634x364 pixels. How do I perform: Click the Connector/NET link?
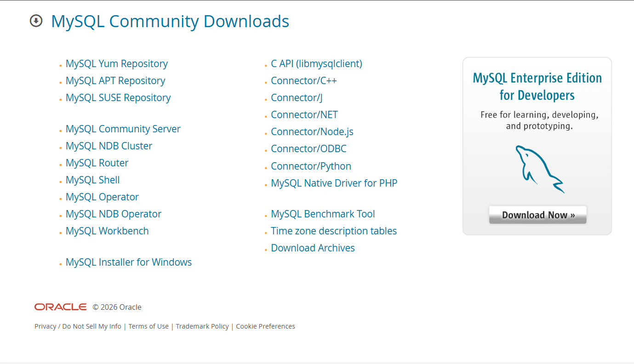(304, 114)
